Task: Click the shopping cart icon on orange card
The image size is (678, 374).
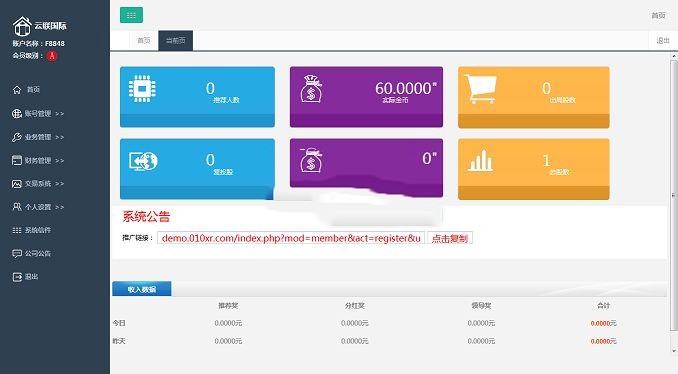Action: click(x=480, y=89)
